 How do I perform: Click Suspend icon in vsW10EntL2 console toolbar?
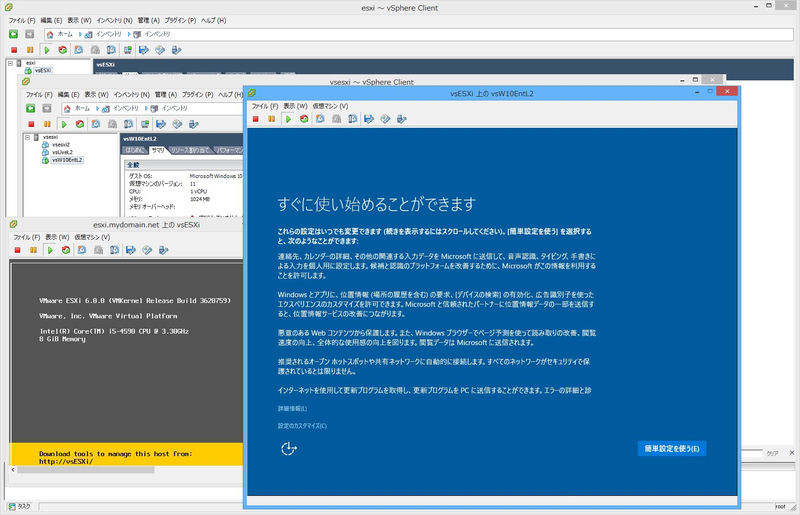click(x=272, y=119)
